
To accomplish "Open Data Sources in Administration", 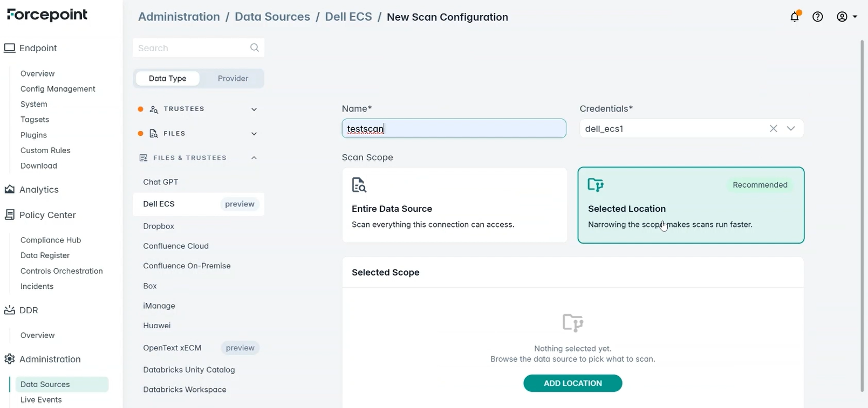I will coord(62,384).
